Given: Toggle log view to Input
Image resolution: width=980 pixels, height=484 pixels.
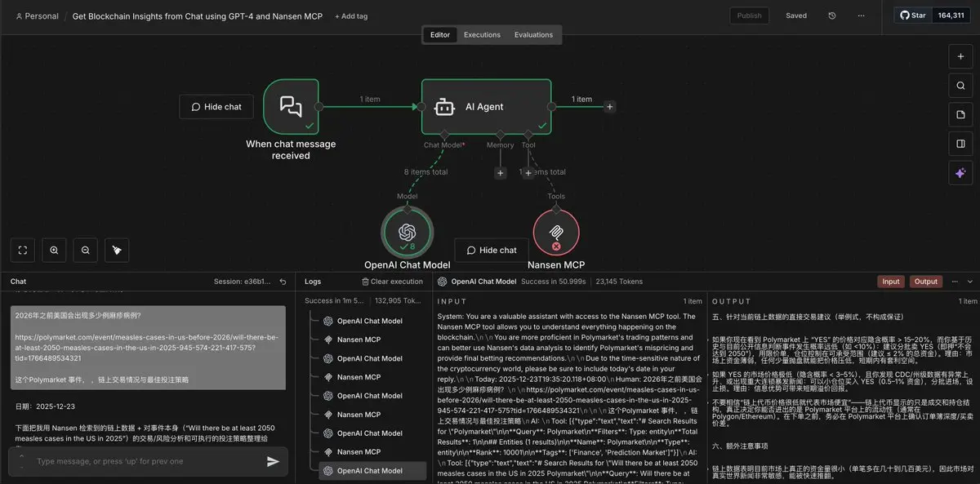Looking at the screenshot, I should point(891,282).
